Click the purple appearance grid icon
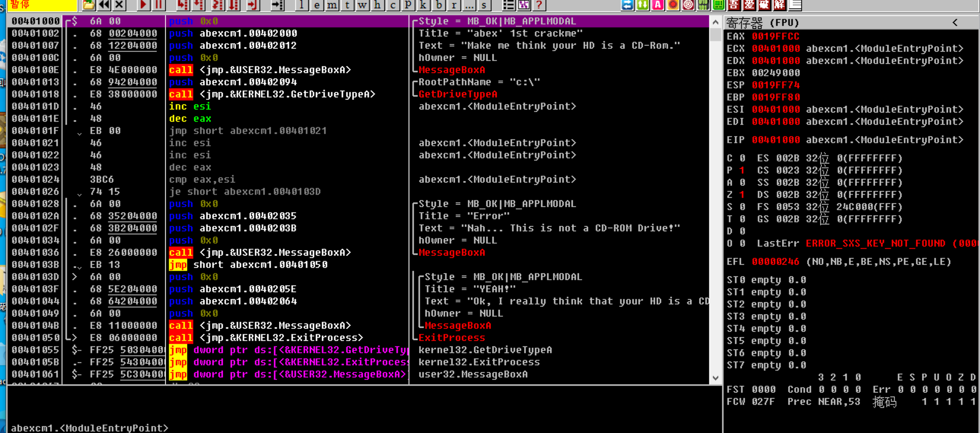 (x=524, y=5)
